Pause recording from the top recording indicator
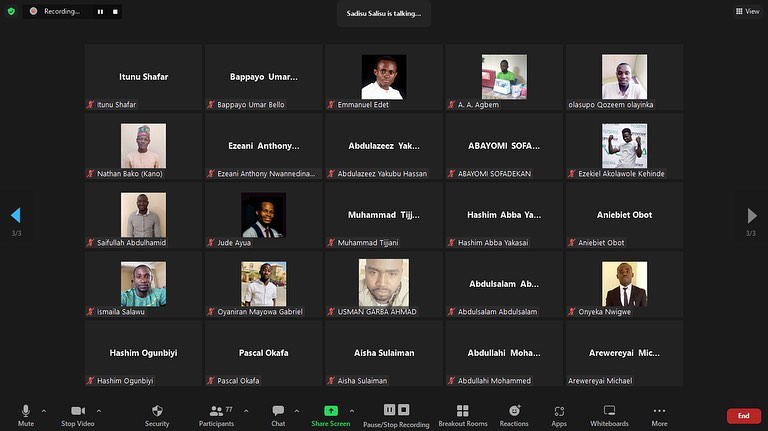The width and height of the screenshot is (768, 431). point(100,12)
